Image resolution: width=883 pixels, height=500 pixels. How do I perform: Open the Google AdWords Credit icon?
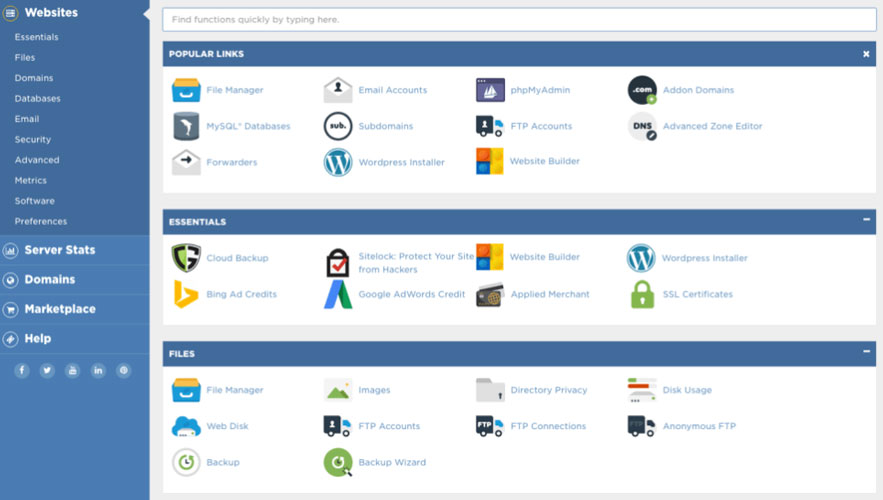tap(338, 294)
